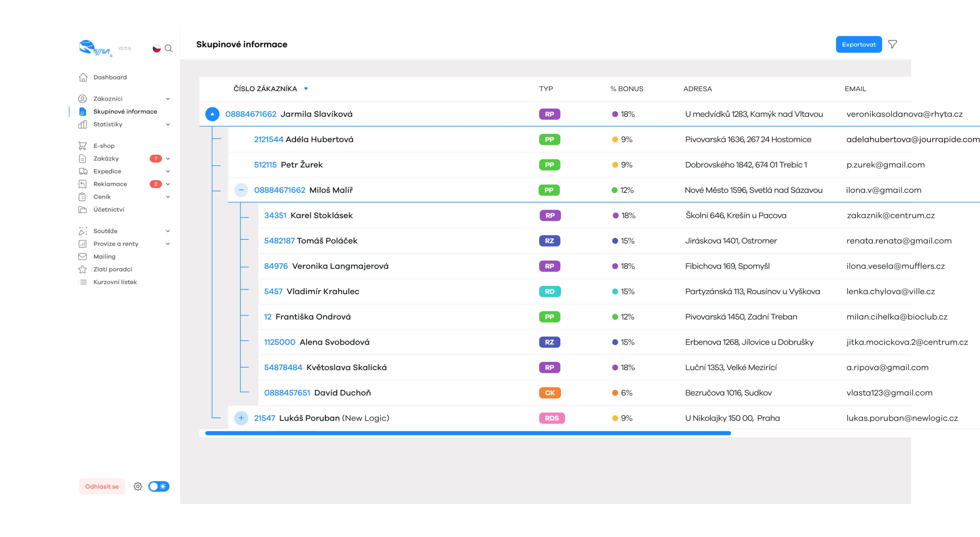Click the horizontal table scrollbar
This screenshot has height=537, width=980.
point(468,433)
